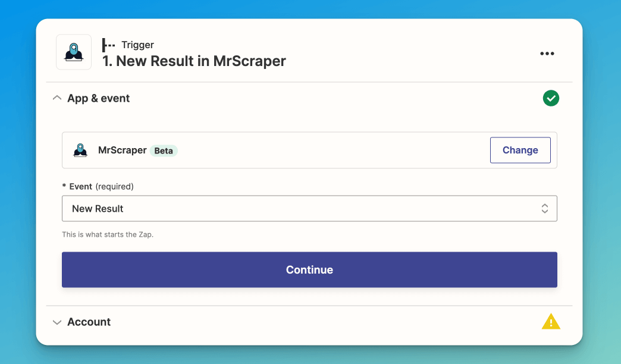Expand the Account section
Image resolution: width=621 pixels, height=364 pixels.
pyautogui.click(x=57, y=322)
